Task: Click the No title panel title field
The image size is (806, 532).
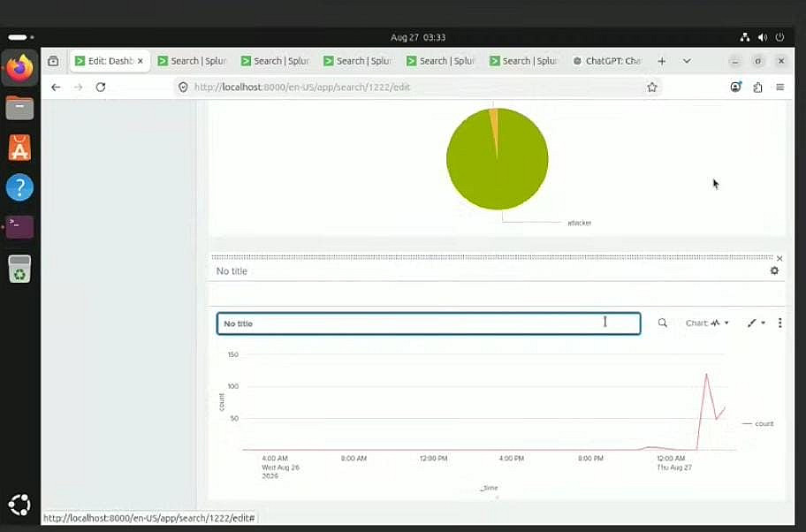Action: click(x=429, y=323)
